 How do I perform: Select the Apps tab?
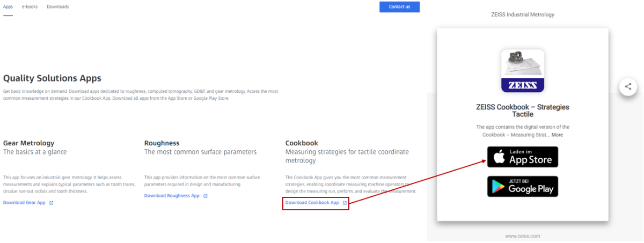(8, 7)
